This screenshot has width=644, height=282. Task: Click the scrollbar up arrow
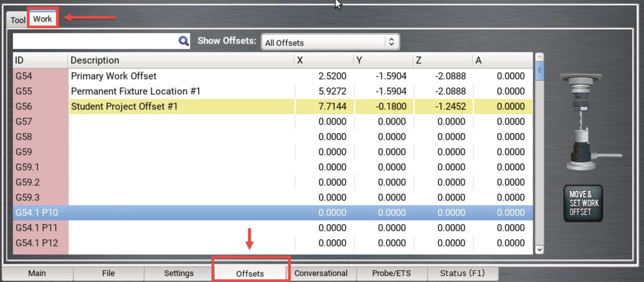click(x=539, y=57)
